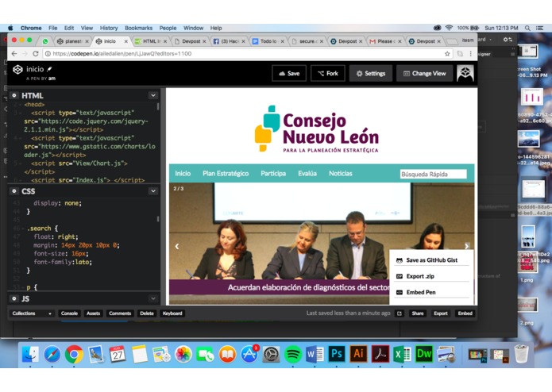Image resolution: width=552 pixels, height=392 pixels.
Task: Go to next carousel slide arrow
Action: click(x=467, y=246)
